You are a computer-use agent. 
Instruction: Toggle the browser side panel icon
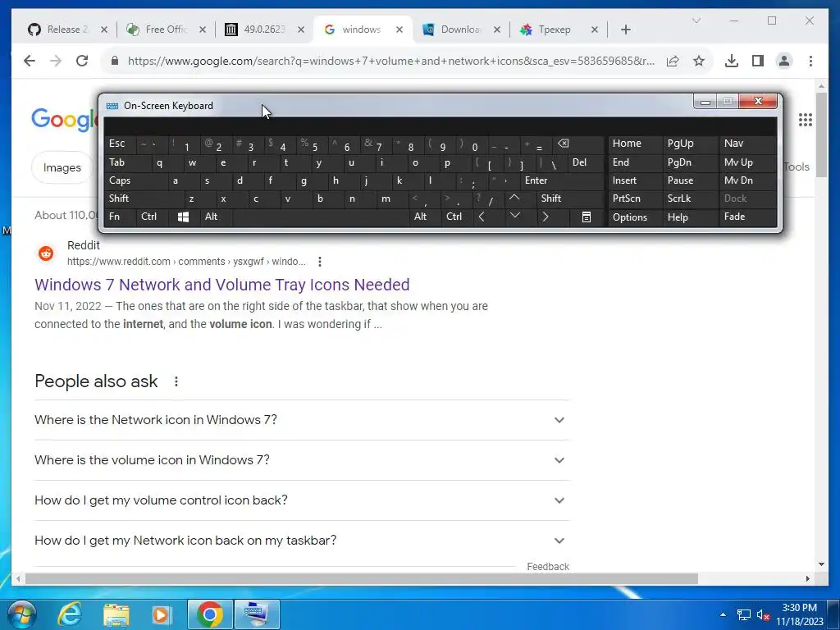point(757,61)
